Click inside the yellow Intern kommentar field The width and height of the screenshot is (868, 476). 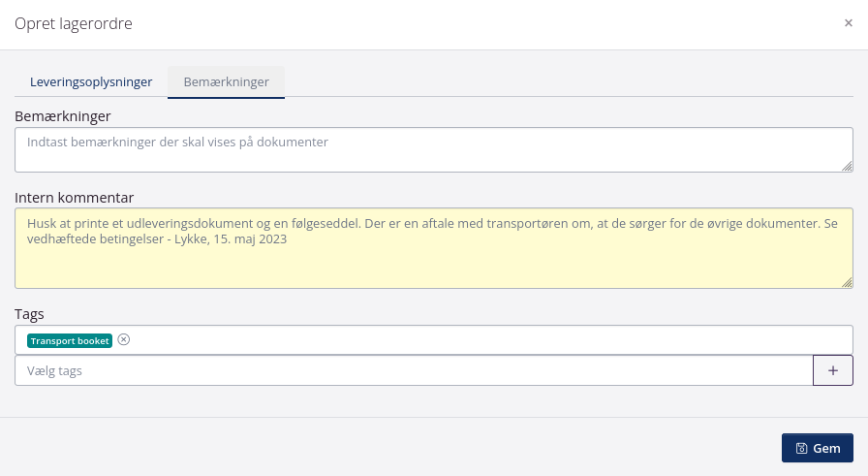(433, 262)
